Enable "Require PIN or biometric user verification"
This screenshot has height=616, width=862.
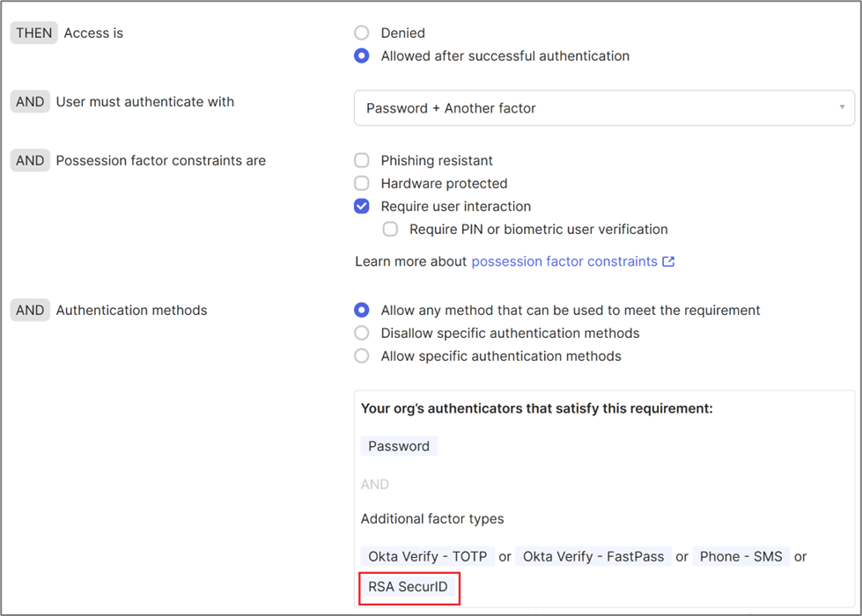click(390, 229)
